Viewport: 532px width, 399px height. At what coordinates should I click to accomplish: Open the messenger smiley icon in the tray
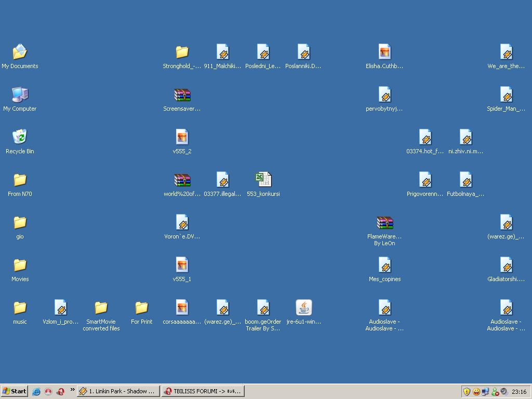476,391
